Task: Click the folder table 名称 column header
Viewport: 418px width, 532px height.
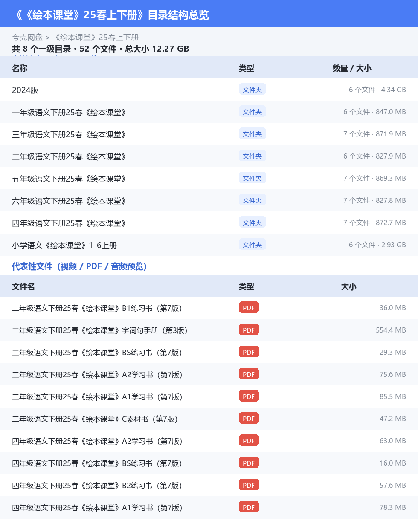Action: click(20, 68)
